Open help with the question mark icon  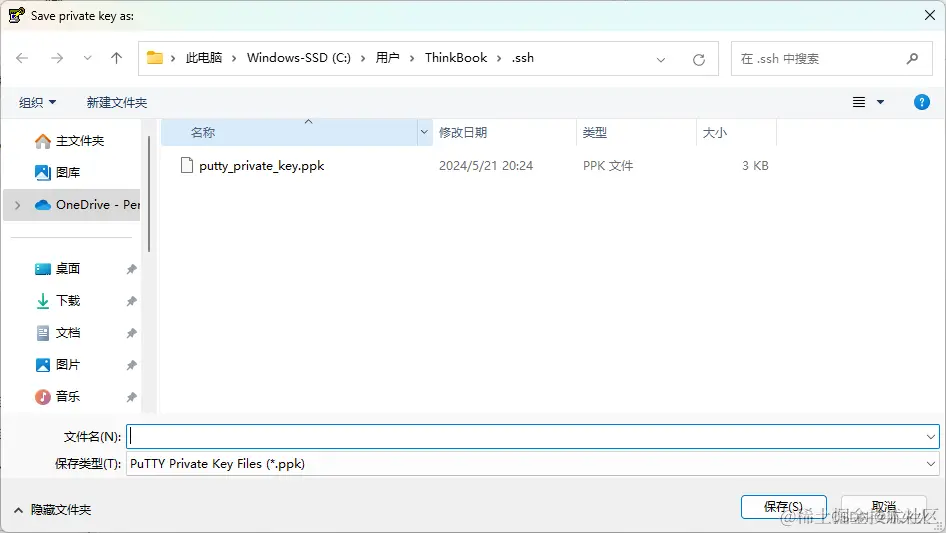pos(921,102)
